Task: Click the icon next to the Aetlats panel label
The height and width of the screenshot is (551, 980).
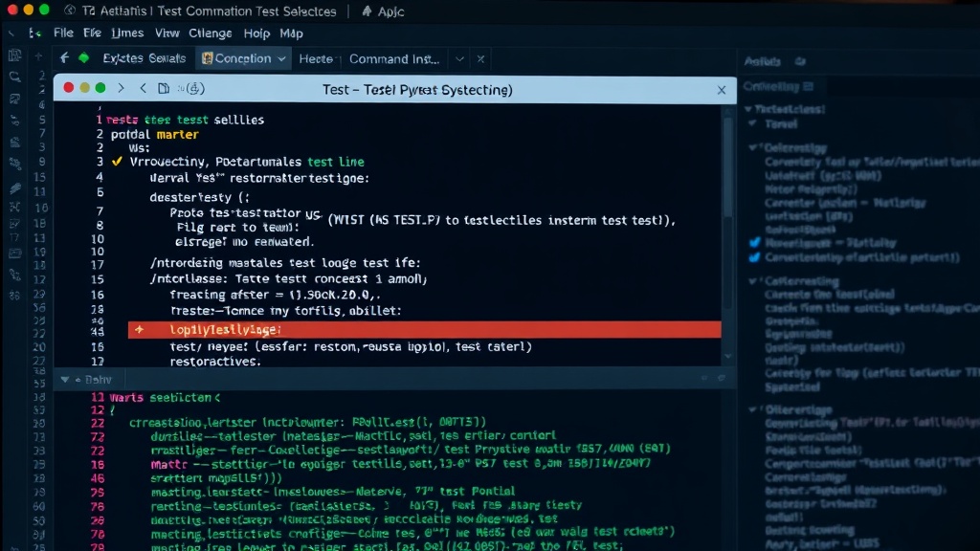Action: click(x=800, y=61)
